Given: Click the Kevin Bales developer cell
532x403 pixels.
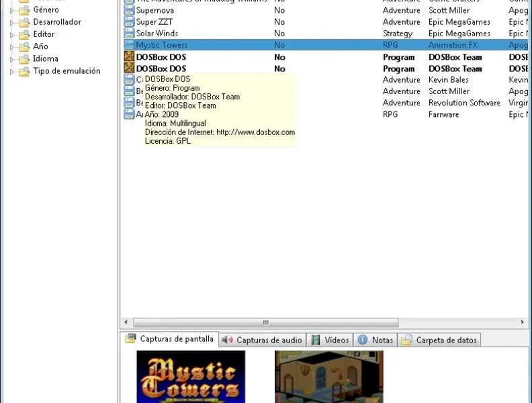Looking at the screenshot, I should pyautogui.click(x=449, y=80).
